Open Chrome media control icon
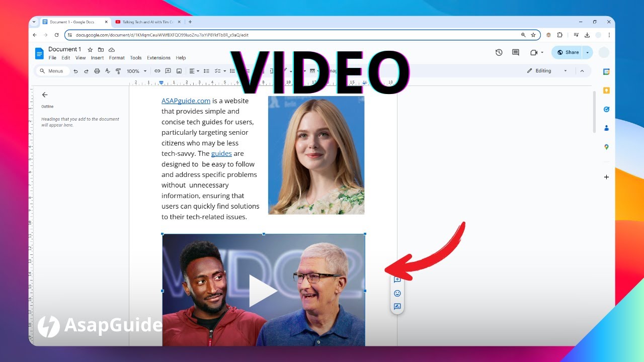The height and width of the screenshot is (362, 644). point(576,35)
